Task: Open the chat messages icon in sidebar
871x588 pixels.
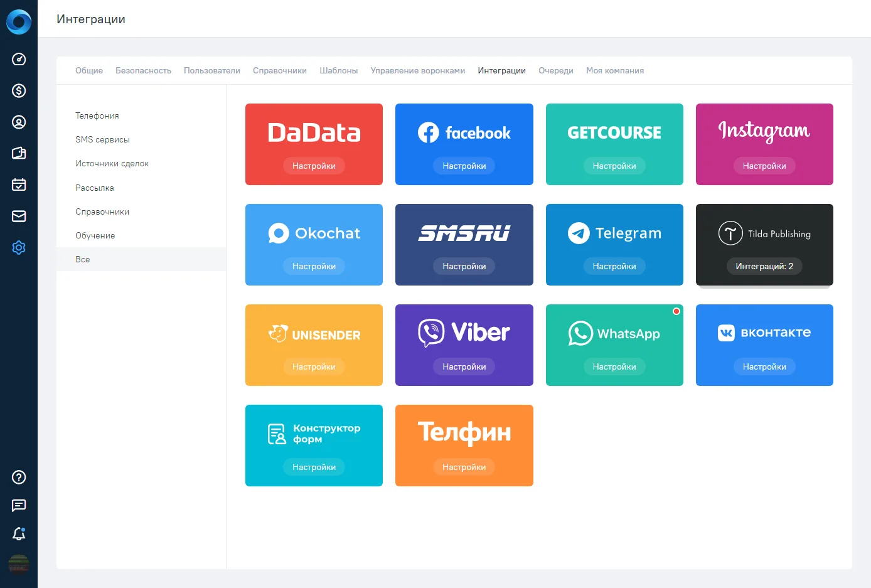Action: pyautogui.click(x=19, y=506)
